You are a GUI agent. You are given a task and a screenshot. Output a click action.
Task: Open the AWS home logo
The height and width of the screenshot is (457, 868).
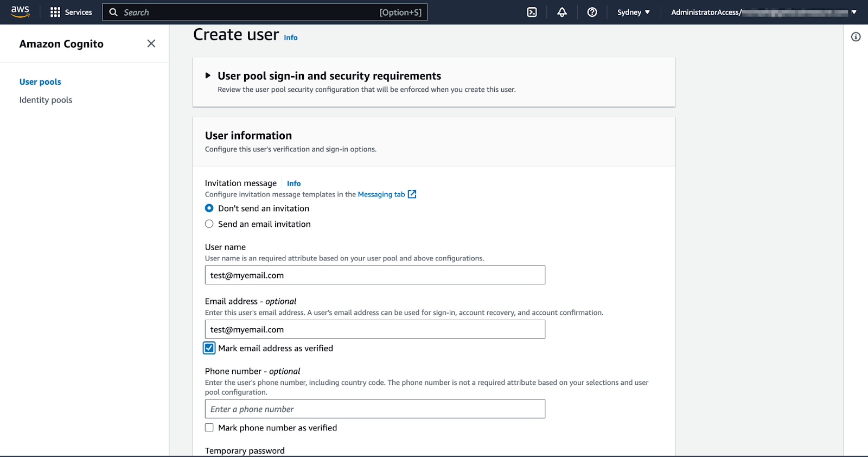click(x=20, y=12)
